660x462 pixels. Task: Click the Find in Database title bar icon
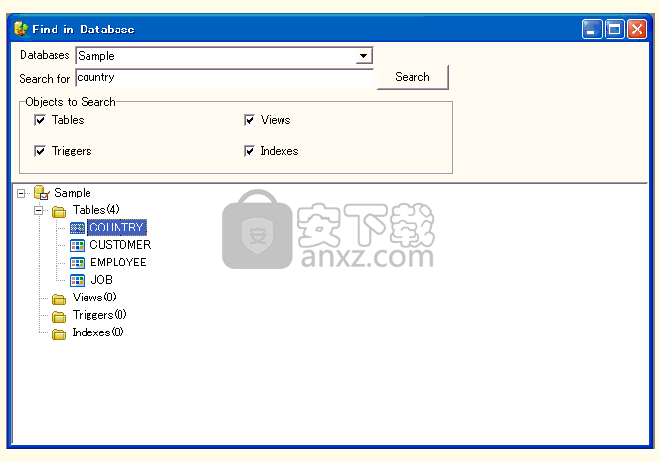[x=21, y=29]
